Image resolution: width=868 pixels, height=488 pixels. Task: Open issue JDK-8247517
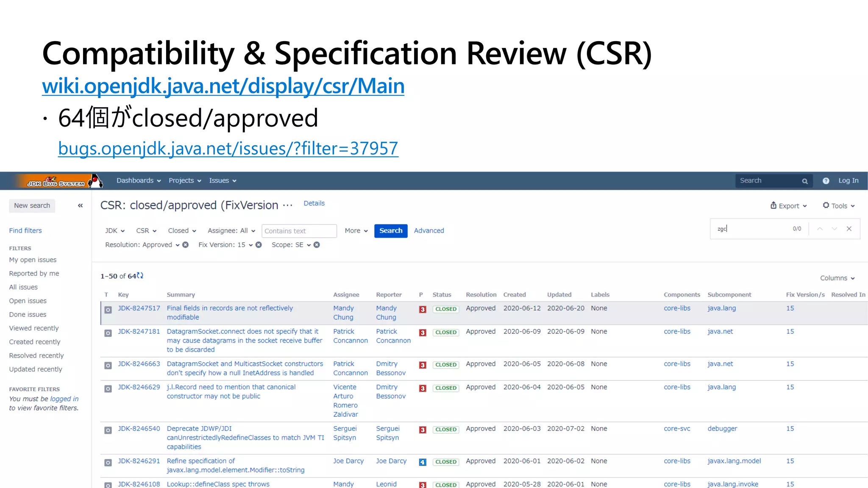pyautogui.click(x=139, y=308)
